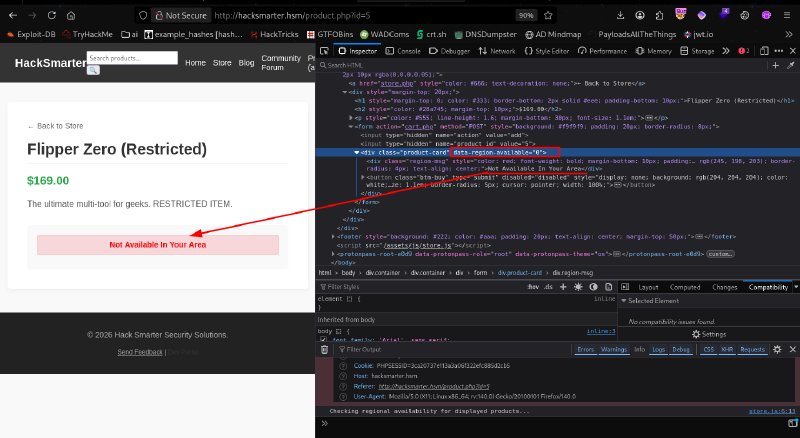Switch to the Console tab
Image resolution: width=800 pixels, height=438 pixels.
(x=404, y=51)
